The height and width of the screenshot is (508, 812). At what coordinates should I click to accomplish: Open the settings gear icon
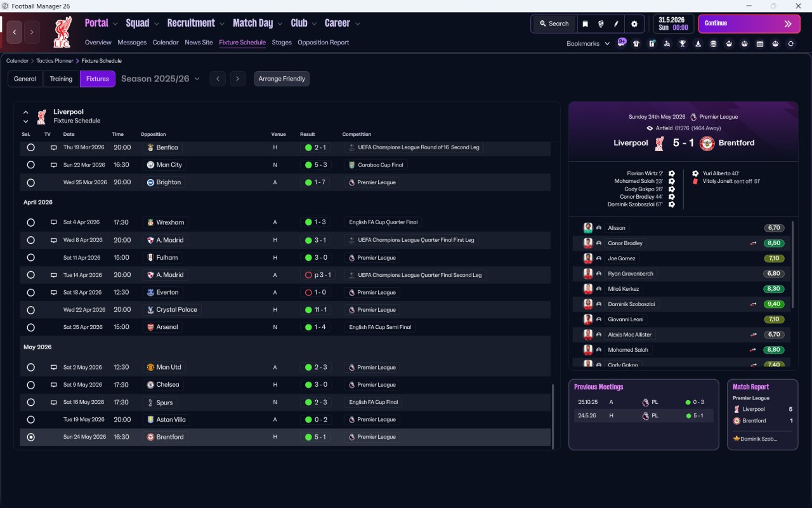[634, 23]
